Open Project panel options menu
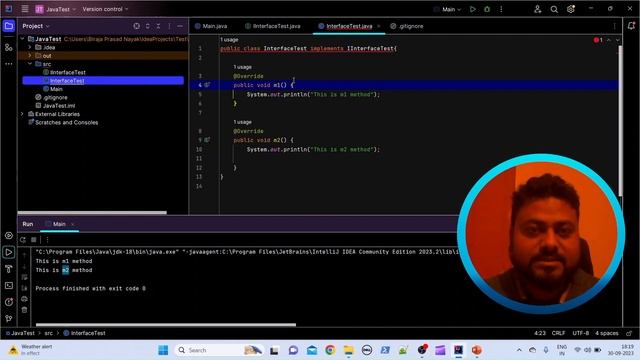The width and height of the screenshot is (640, 360). click(169, 26)
